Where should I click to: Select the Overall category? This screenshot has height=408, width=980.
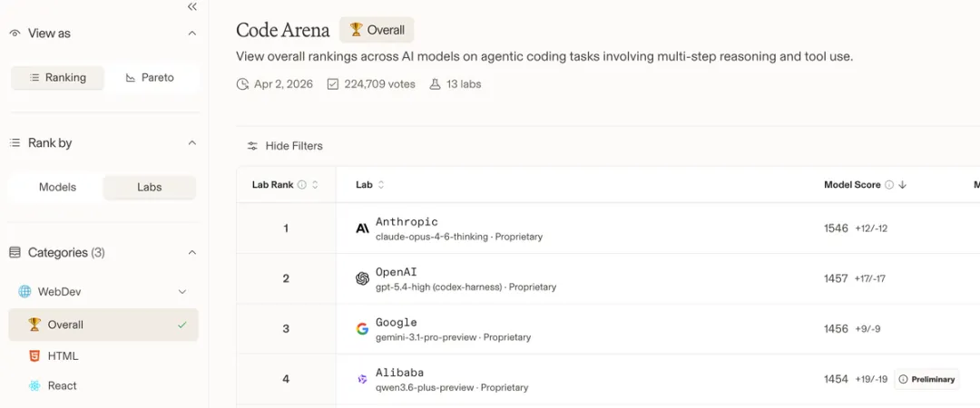click(103, 325)
